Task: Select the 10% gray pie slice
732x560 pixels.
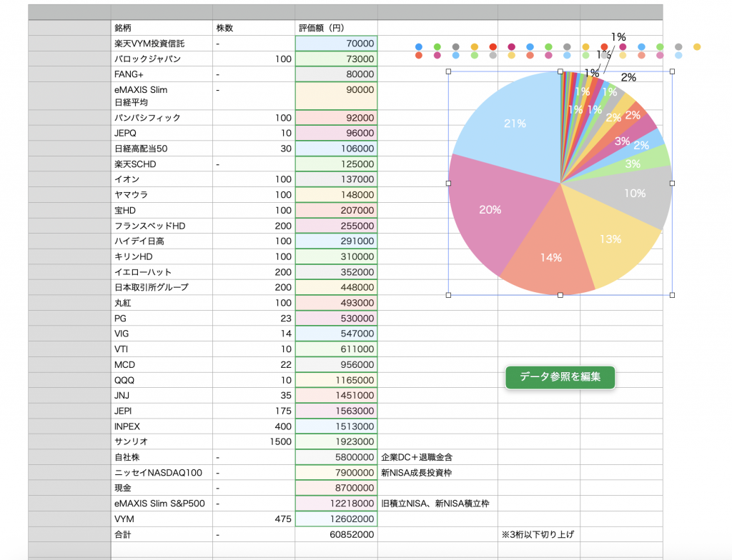Action: 635,194
